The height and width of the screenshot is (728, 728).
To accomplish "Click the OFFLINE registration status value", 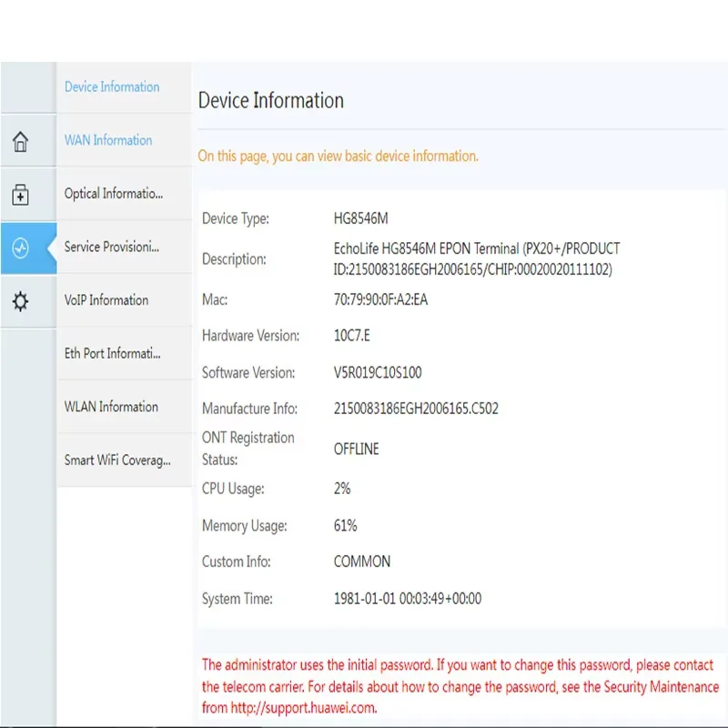I will (x=357, y=449).
